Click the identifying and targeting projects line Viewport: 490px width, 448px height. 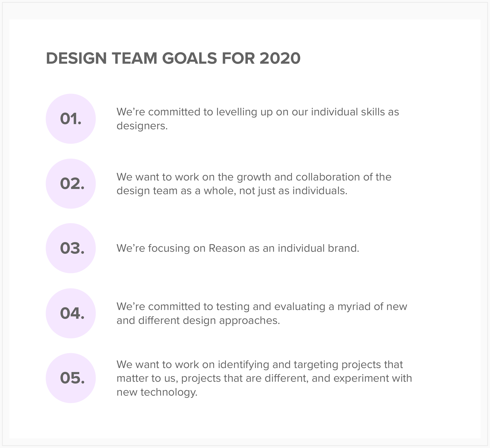point(260,364)
